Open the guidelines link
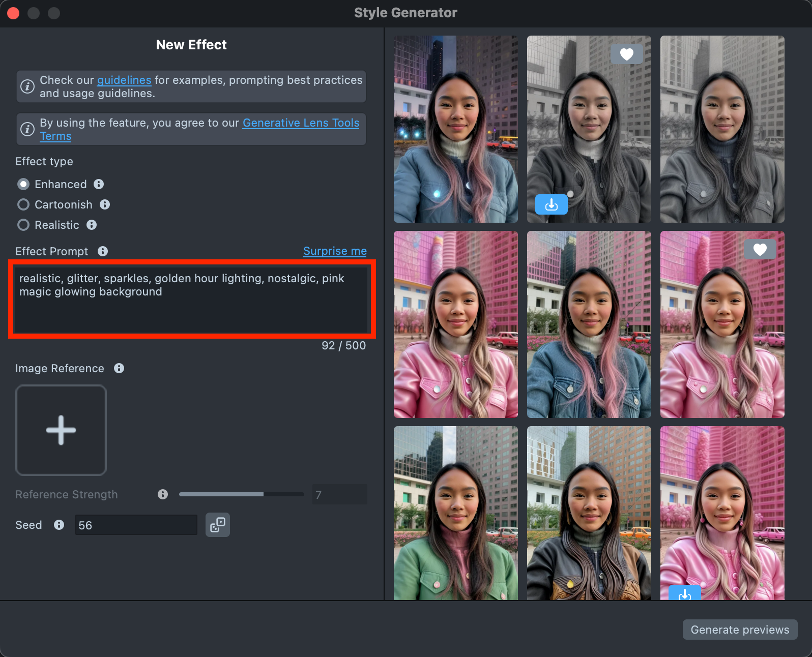The height and width of the screenshot is (657, 812). [x=124, y=80]
